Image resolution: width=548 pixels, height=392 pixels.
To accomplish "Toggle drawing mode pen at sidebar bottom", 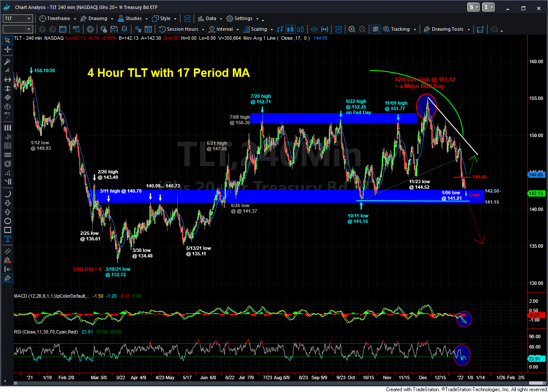I will (7, 278).
